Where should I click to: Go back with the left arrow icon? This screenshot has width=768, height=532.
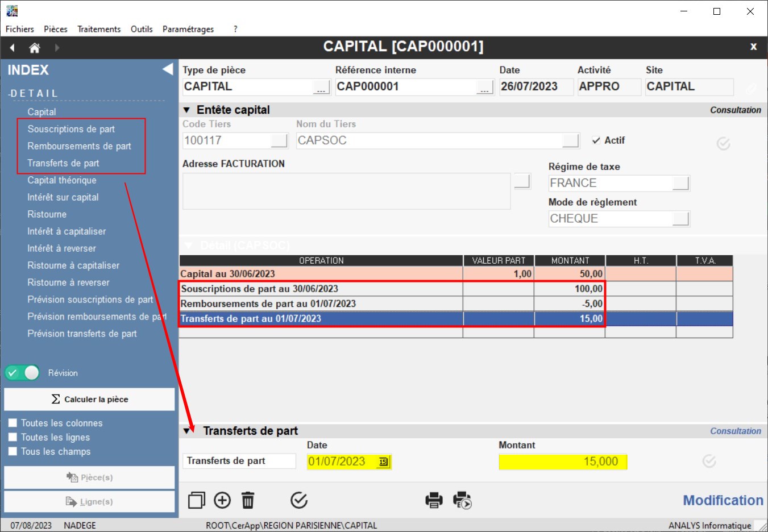[12, 48]
